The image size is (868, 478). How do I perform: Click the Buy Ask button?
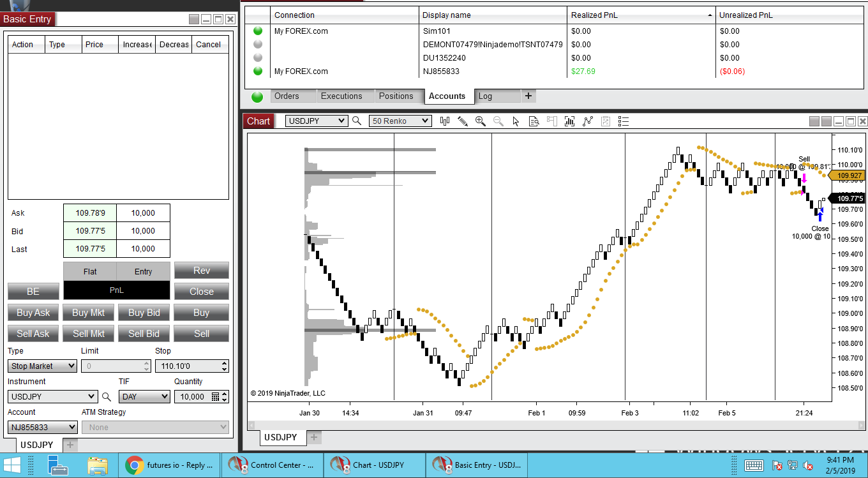click(x=33, y=313)
